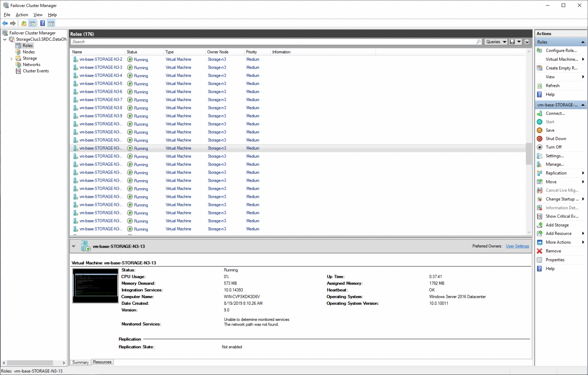The image size is (588, 375).
Task: Click the Replication icon in Actions
Action: [x=539, y=173]
